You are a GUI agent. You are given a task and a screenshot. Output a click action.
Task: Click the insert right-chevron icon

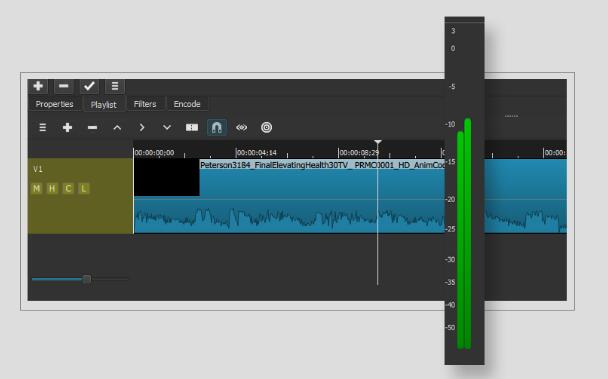click(x=142, y=128)
